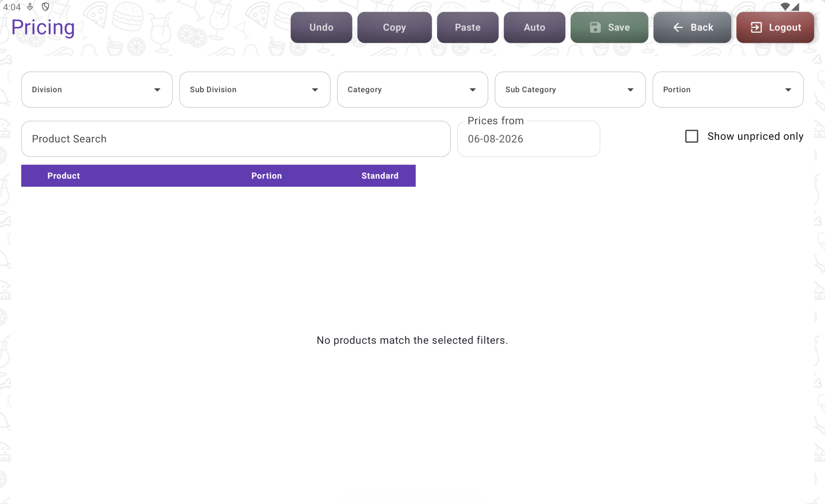Click the Portion column header in the table
Viewport: 825px width, 504px height.
click(x=266, y=176)
